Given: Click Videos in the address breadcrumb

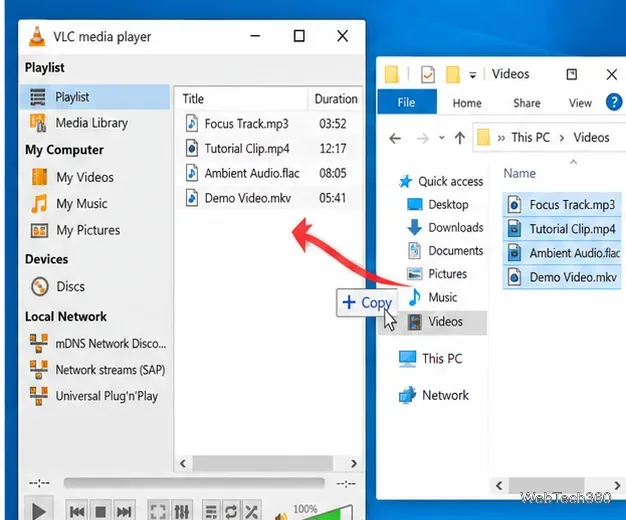Looking at the screenshot, I should click(591, 137).
